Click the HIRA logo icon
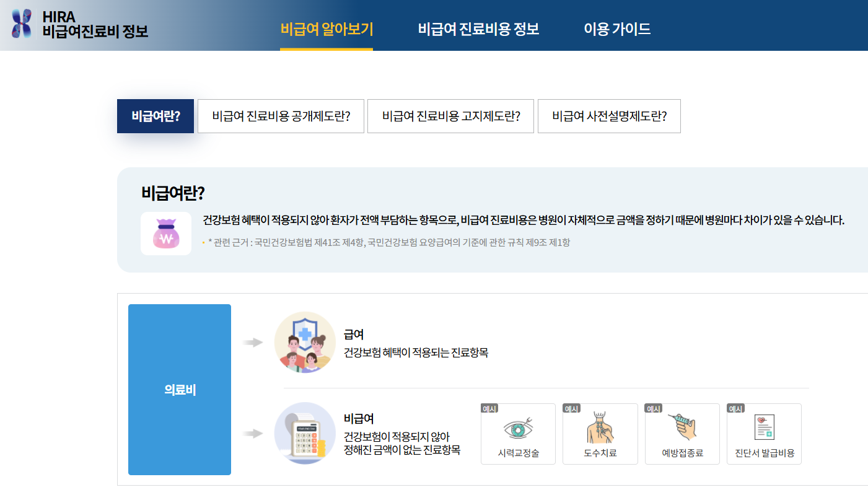This screenshot has width=868, height=495. coord(20,25)
